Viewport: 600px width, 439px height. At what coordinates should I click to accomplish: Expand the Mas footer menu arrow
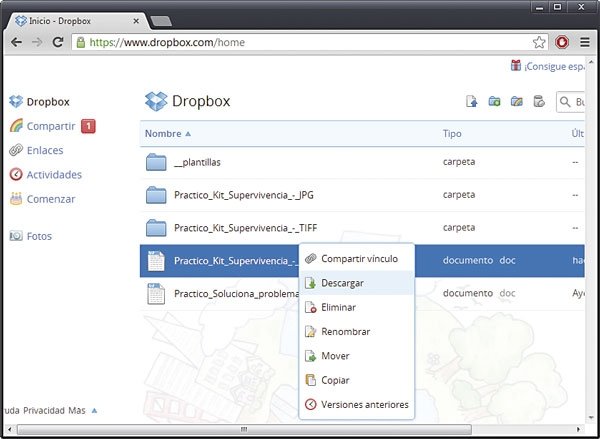click(94, 411)
